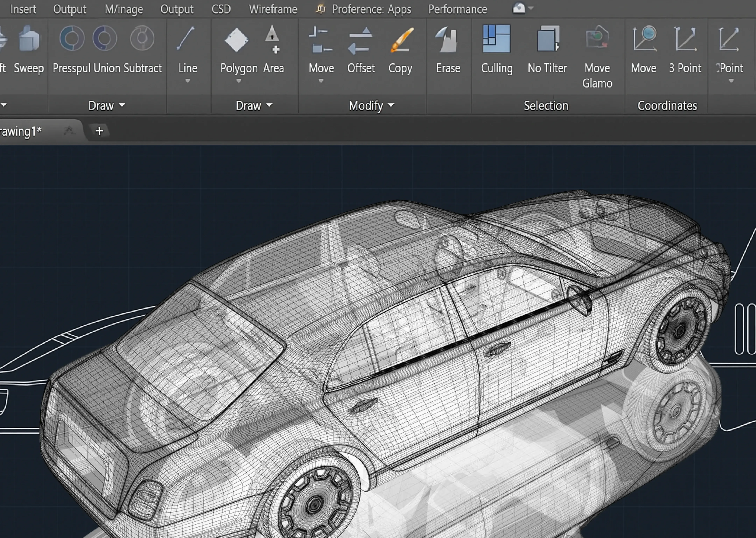Activate the Erase tool

pyautogui.click(x=447, y=40)
